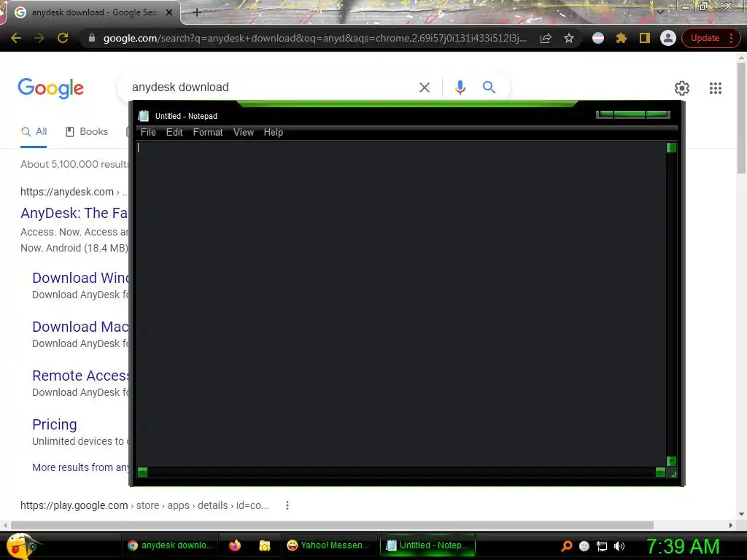
Task: Click in the Google search box
Action: (x=271, y=87)
